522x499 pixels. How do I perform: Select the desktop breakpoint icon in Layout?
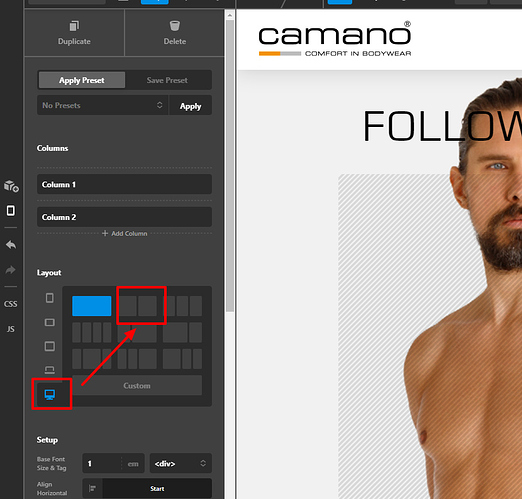[50, 395]
